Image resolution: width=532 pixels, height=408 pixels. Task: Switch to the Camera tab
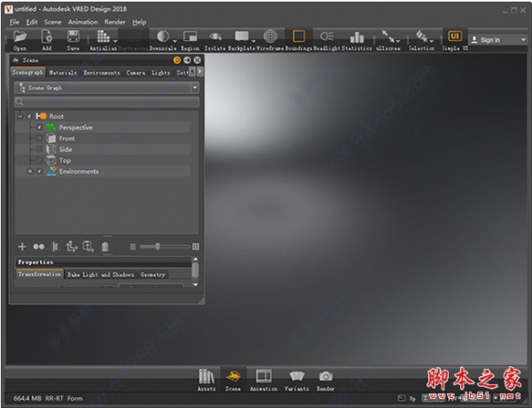136,73
